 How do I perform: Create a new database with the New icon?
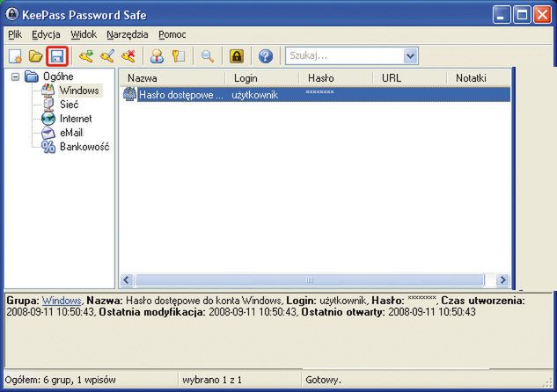15,56
